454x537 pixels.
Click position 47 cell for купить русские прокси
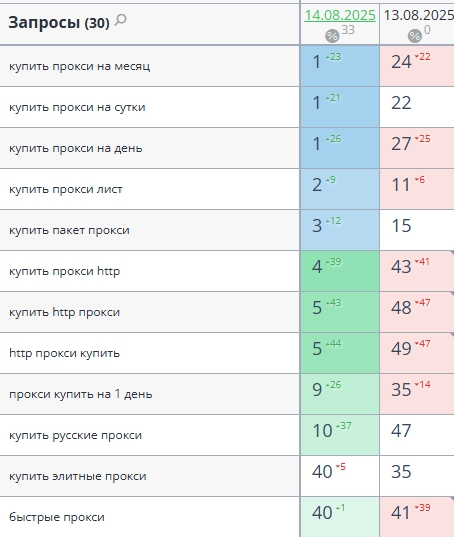(417, 435)
